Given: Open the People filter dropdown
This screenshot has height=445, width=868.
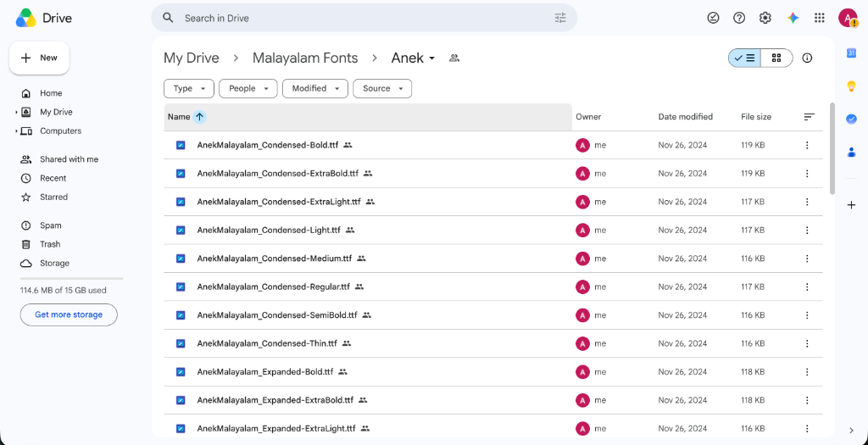Looking at the screenshot, I should tap(248, 88).
